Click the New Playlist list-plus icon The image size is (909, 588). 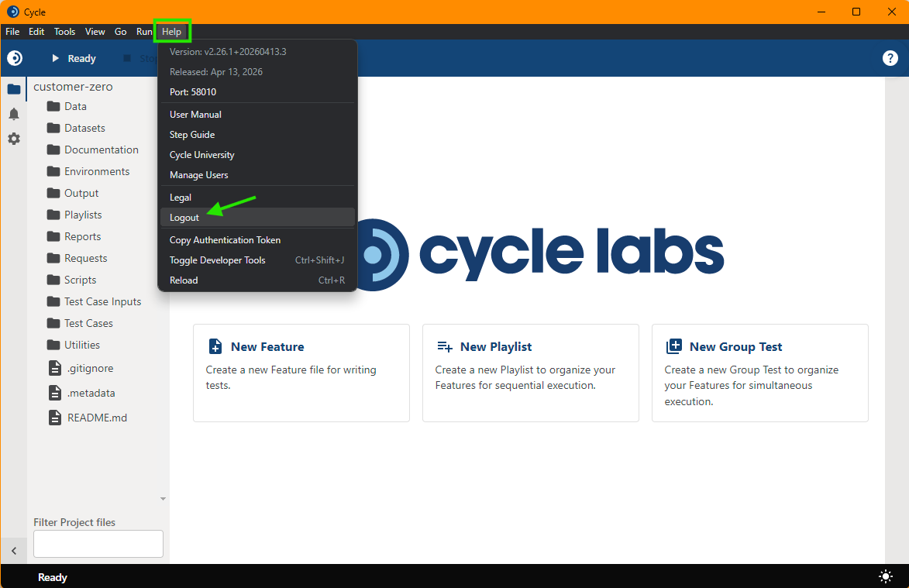pos(445,346)
